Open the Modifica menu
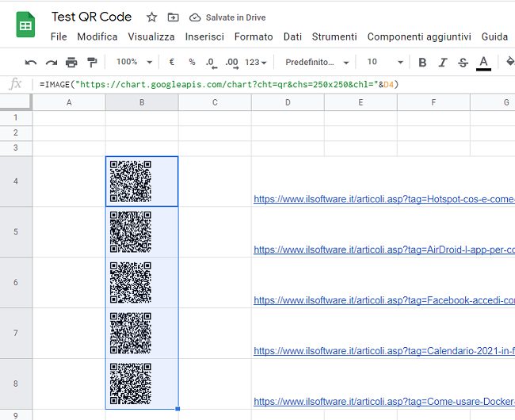515x420 pixels. [x=97, y=36]
